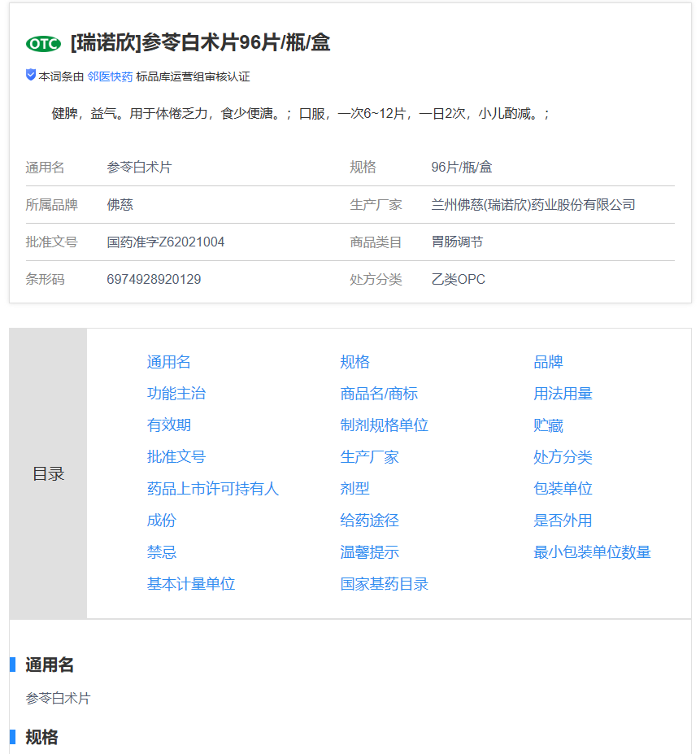Open the 给药途径 catalog link

(x=369, y=521)
